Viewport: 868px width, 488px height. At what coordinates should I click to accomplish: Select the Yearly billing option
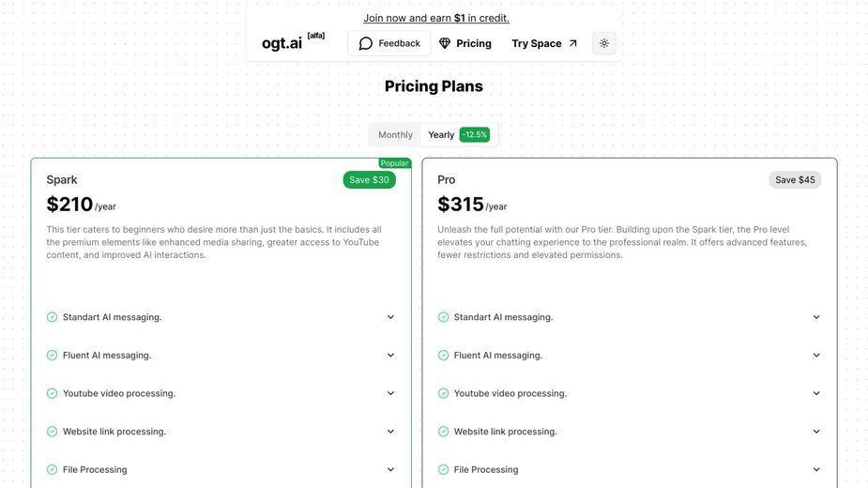coord(441,134)
